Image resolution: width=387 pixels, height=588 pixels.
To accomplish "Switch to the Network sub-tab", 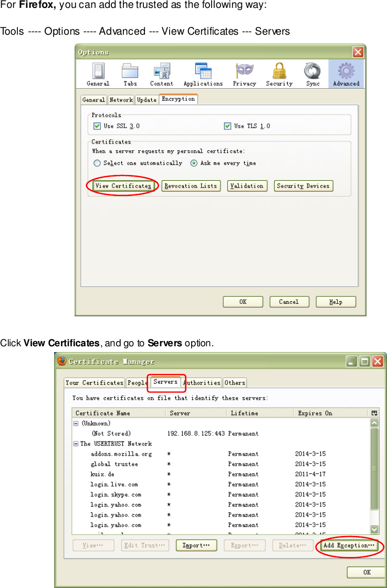I will [x=121, y=100].
